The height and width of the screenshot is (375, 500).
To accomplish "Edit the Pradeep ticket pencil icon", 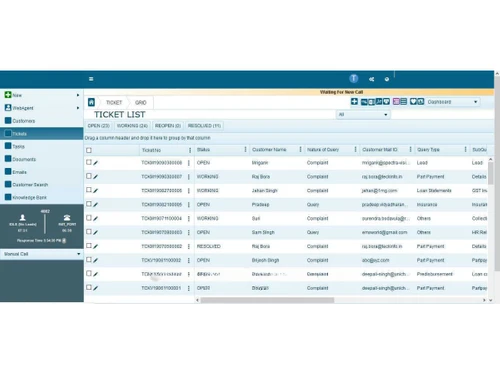I will pyautogui.click(x=96, y=205).
